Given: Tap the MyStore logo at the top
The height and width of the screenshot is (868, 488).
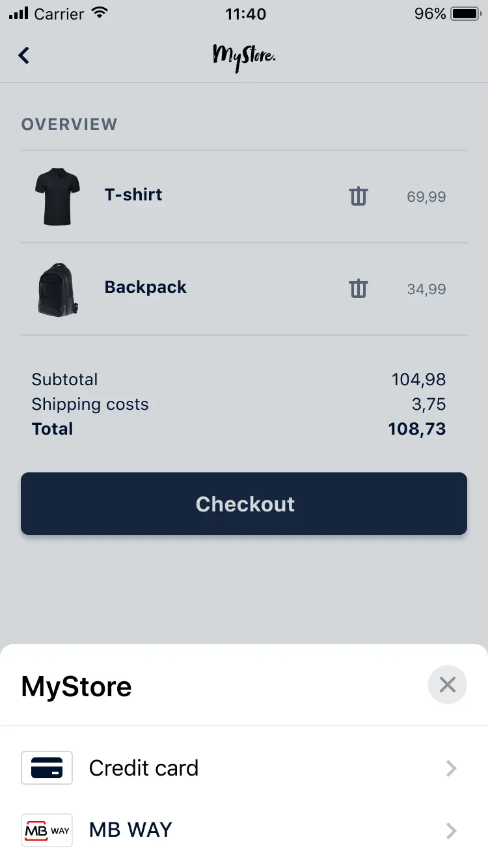Looking at the screenshot, I should click(244, 55).
